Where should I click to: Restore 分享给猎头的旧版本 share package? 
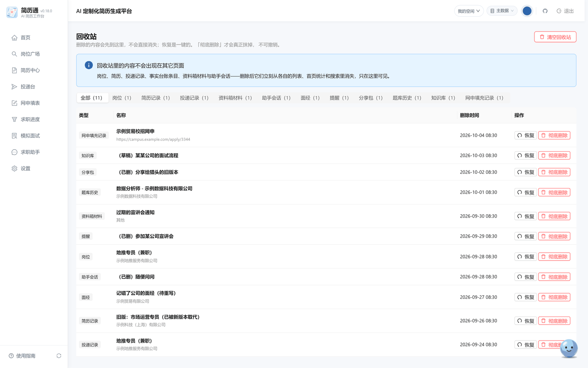(526, 172)
